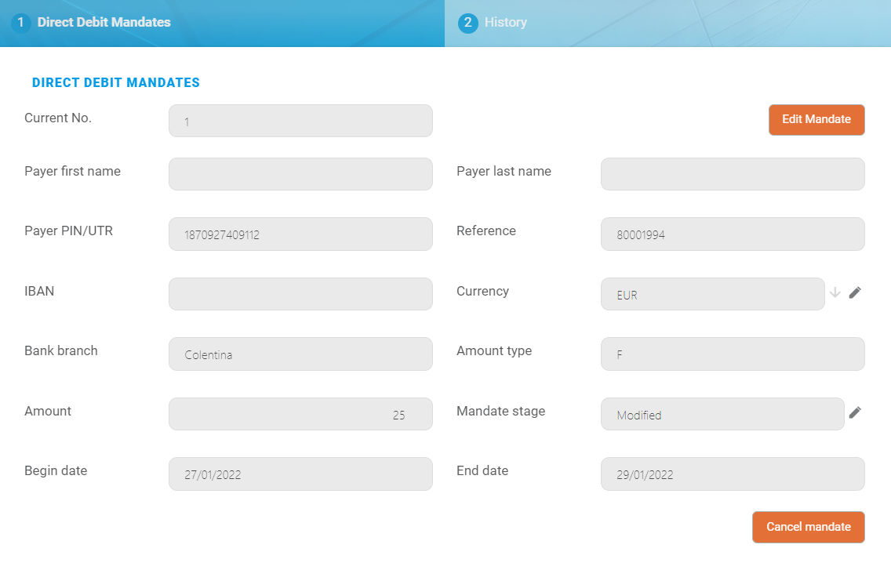
Task: Click the pencil icon beside Mandate stage
Action: coord(855,412)
